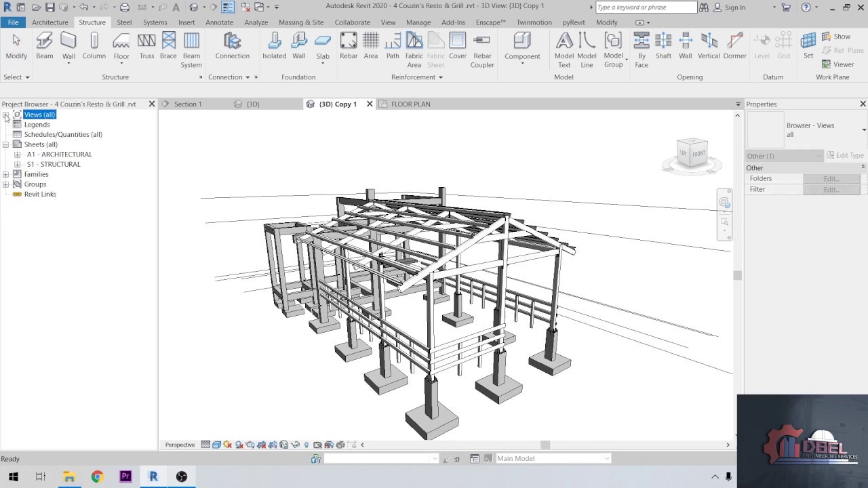
Task: Open the Annotate ribbon tab
Action: (219, 22)
